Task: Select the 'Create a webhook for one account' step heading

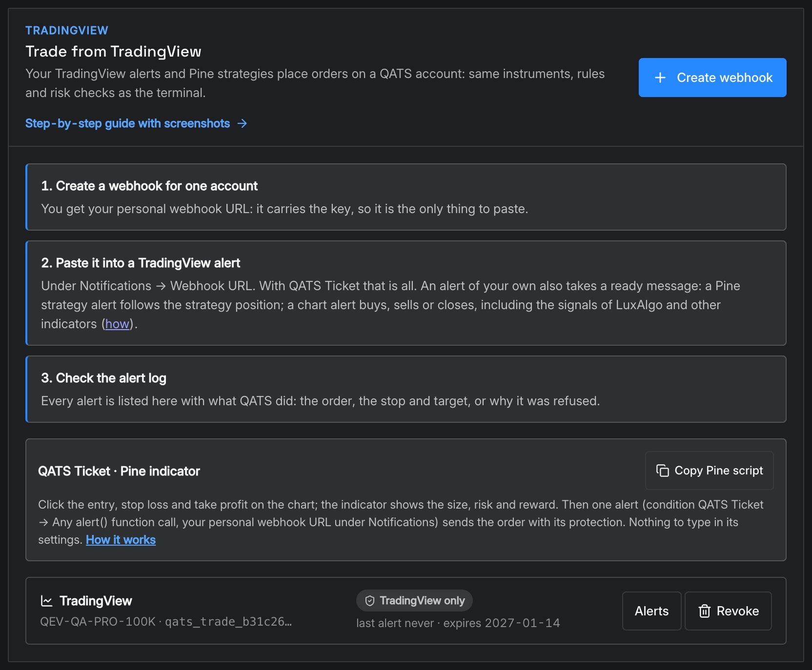Action: (x=149, y=186)
